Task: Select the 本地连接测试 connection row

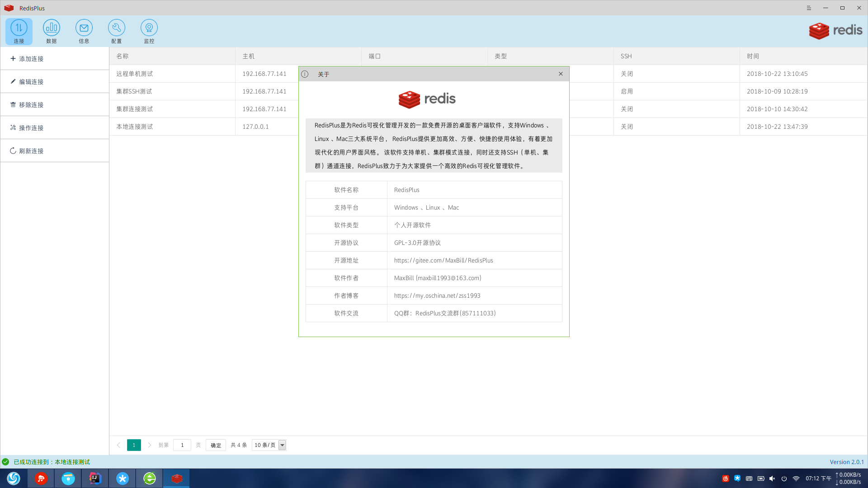Action: click(x=488, y=127)
